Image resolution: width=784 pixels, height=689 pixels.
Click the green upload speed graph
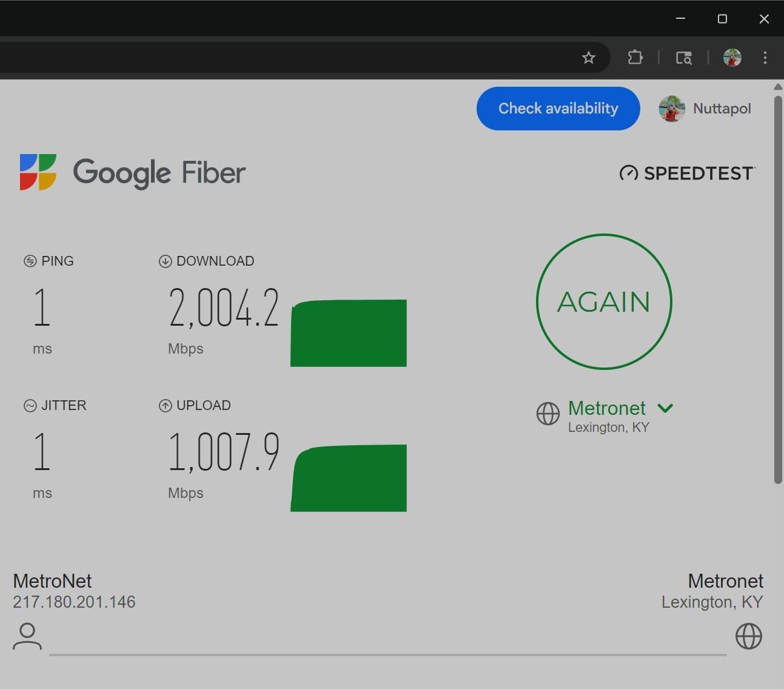point(349,478)
